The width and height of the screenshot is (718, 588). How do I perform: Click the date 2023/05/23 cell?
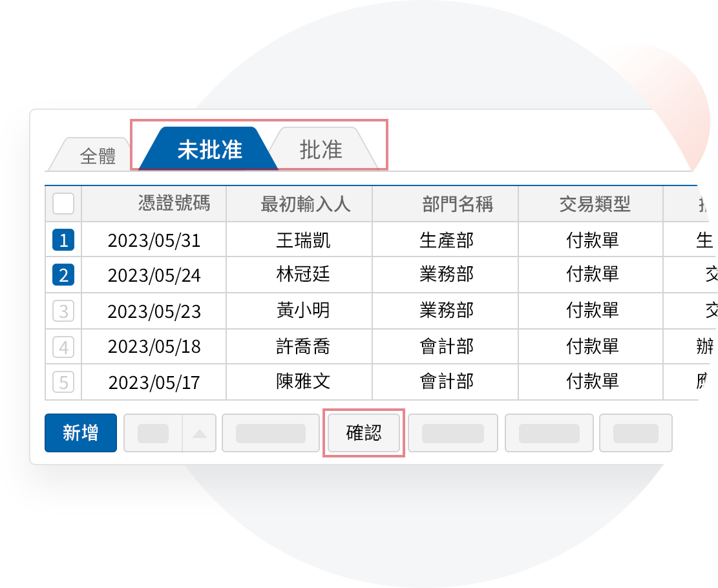[153, 310]
